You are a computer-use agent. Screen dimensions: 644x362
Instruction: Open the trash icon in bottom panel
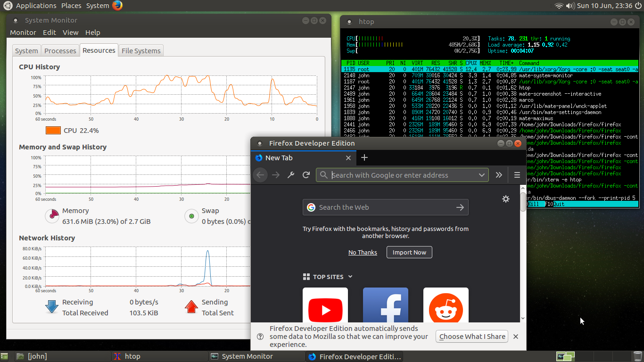(638, 356)
